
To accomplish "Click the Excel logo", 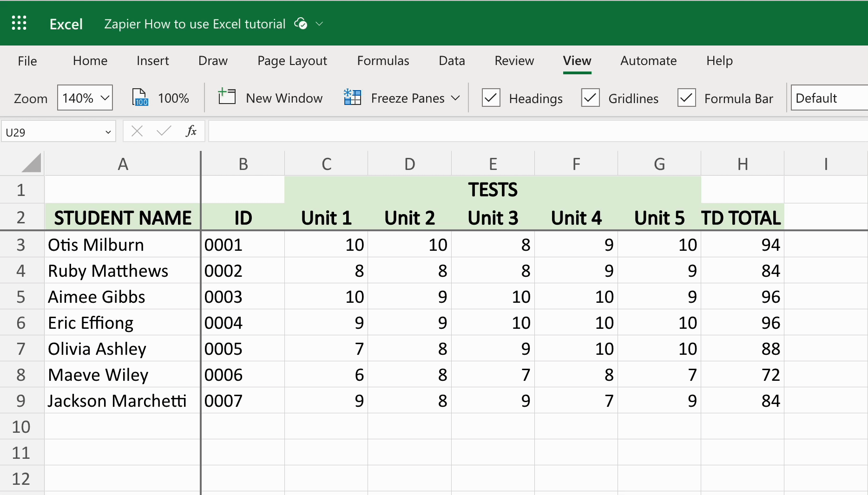I will coord(66,23).
